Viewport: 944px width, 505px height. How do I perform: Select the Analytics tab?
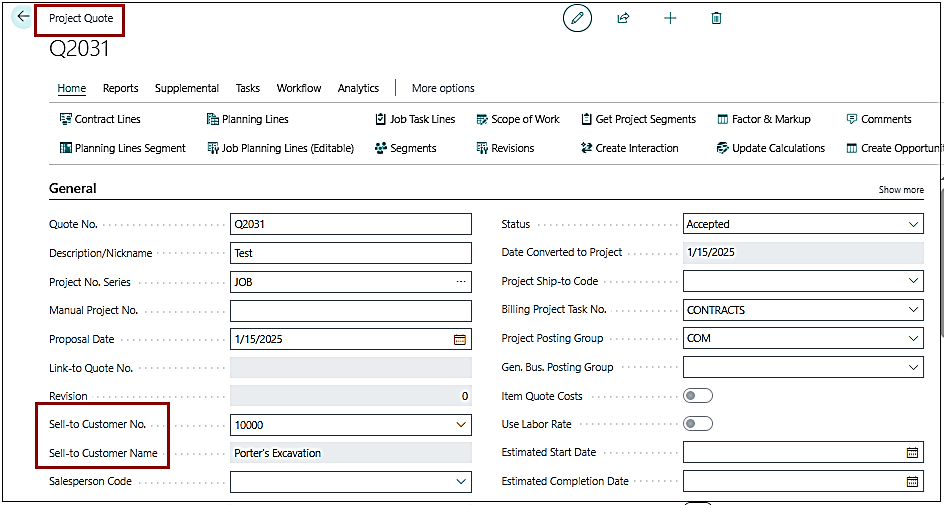[358, 88]
